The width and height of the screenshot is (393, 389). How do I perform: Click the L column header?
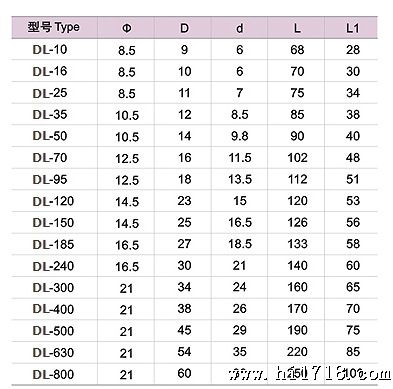point(297,28)
